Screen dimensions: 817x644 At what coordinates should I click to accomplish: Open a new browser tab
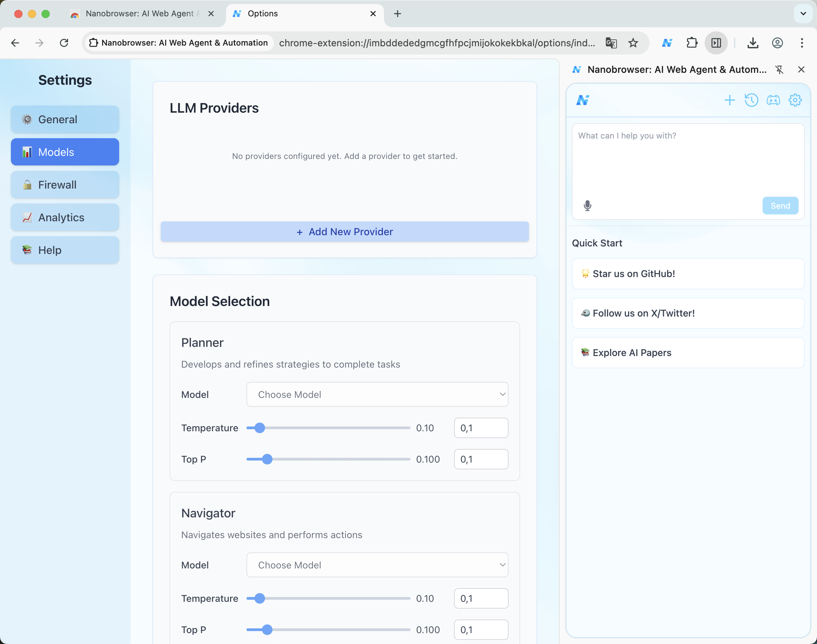(x=397, y=14)
